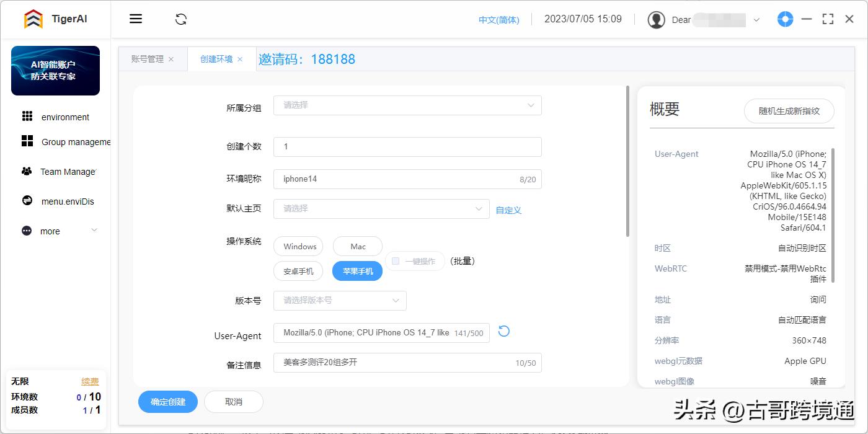Click the User-Agent regenerate refresh icon
868x434 pixels.
click(x=503, y=332)
